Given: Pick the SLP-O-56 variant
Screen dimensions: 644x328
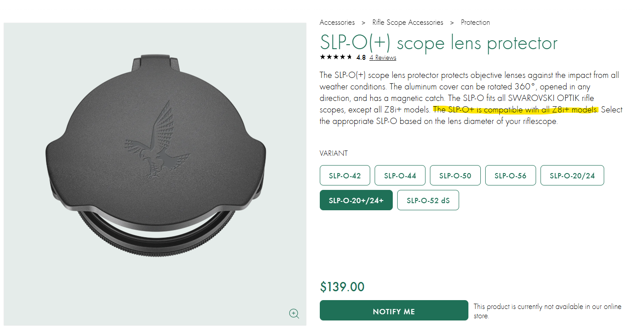Looking at the screenshot, I should [x=510, y=176].
